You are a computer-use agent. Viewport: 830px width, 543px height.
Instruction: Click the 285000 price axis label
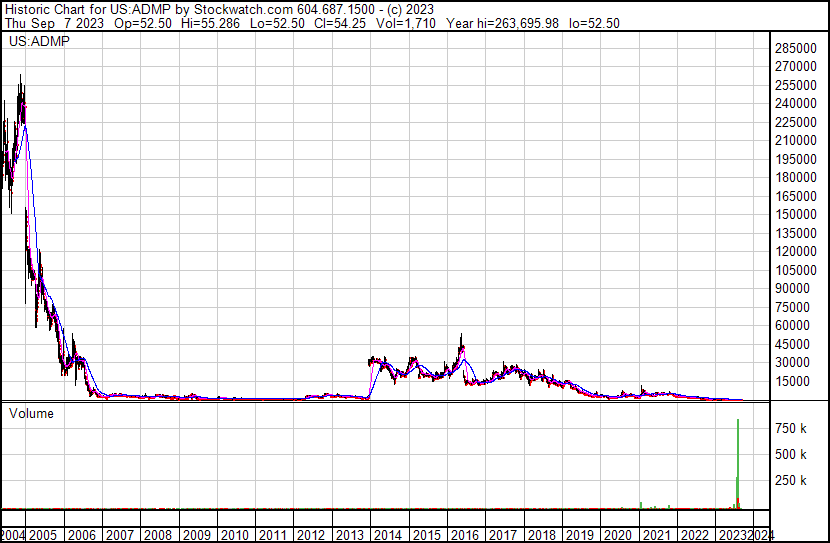(798, 48)
